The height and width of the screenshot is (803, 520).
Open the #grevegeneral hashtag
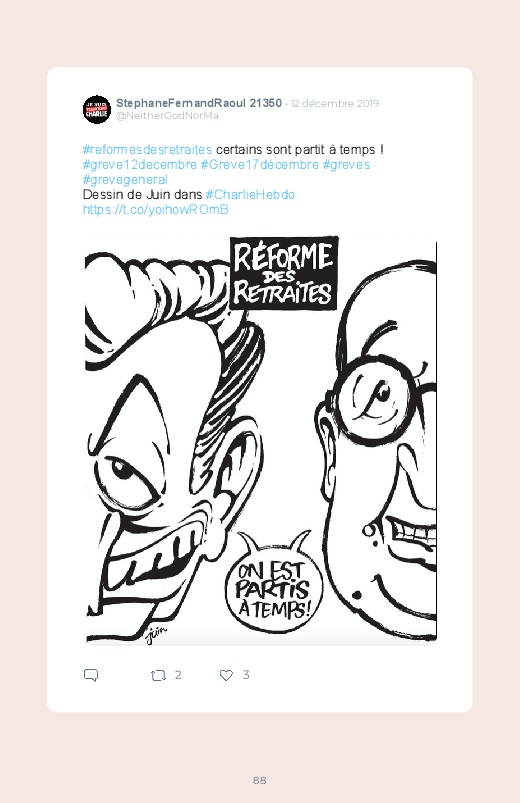pyautogui.click(x=125, y=180)
